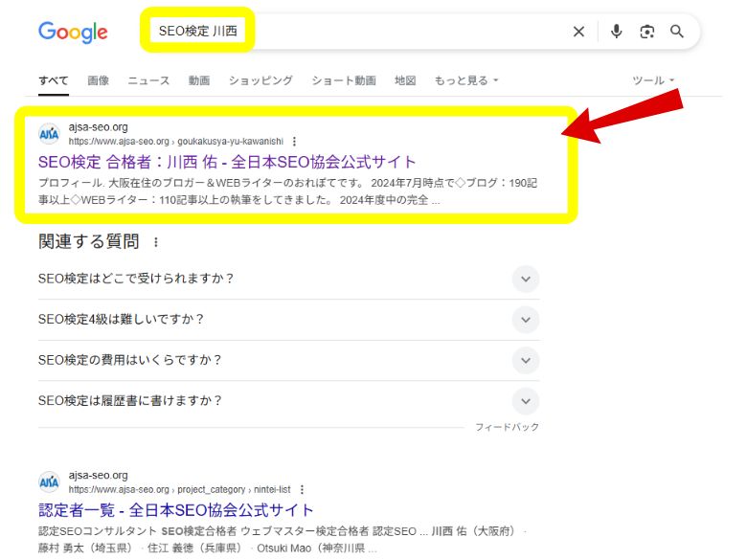The height and width of the screenshot is (560, 747).
Task: Open options menu beside 関連する質問 heading
Action: pos(156,242)
